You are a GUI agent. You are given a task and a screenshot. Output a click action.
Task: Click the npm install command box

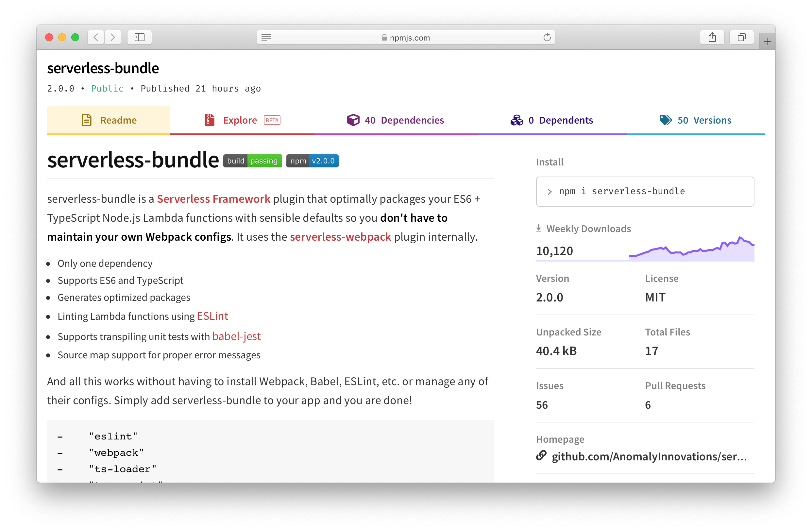pyautogui.click(x=645, y=191)
